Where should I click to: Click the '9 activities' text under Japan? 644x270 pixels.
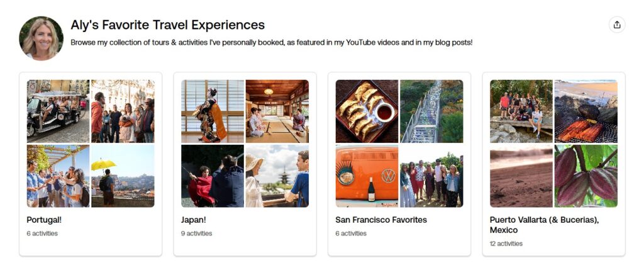(x=196, y=233)
